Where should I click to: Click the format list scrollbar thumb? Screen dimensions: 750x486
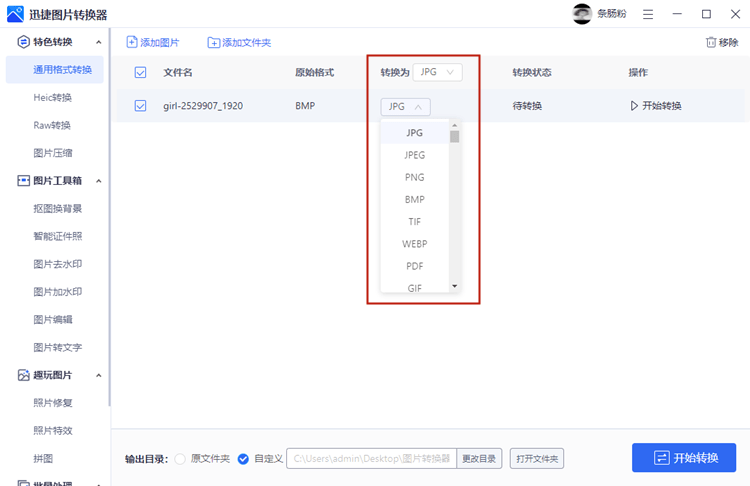(454, 136)
